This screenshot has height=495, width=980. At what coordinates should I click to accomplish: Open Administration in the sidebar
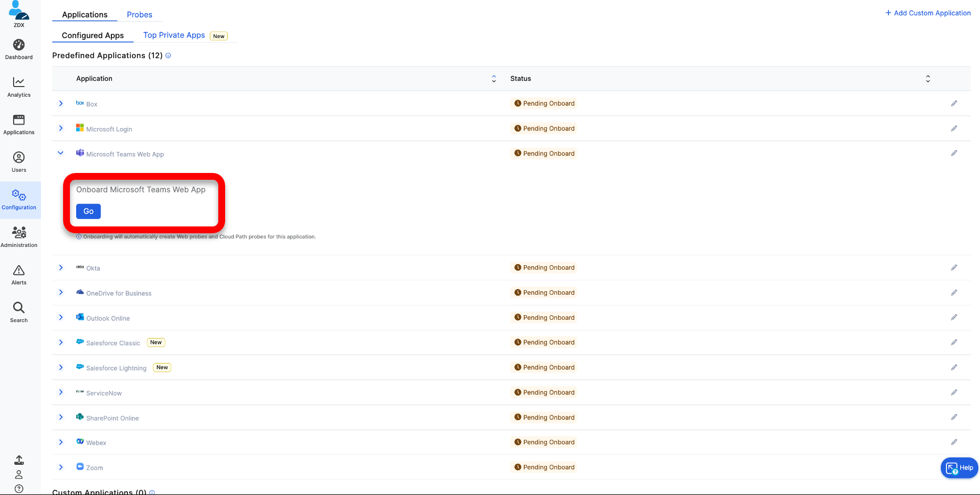coord(19,237)
